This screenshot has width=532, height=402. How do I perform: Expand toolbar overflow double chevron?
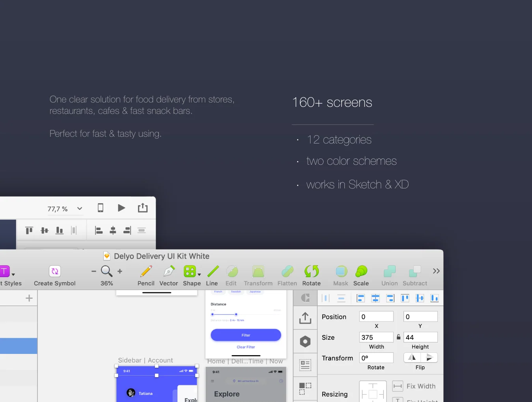point(436,271)
